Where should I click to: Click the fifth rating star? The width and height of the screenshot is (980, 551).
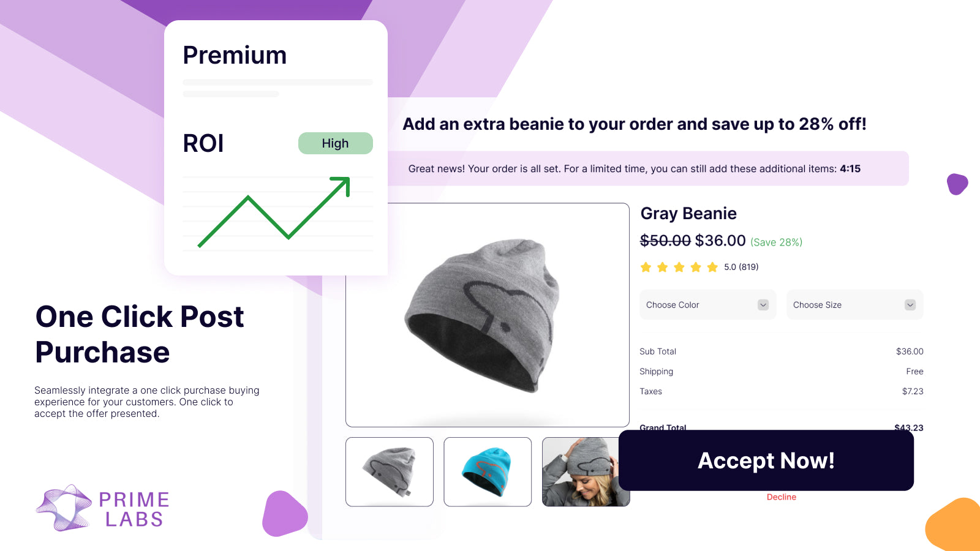click(x=712, y=266)
